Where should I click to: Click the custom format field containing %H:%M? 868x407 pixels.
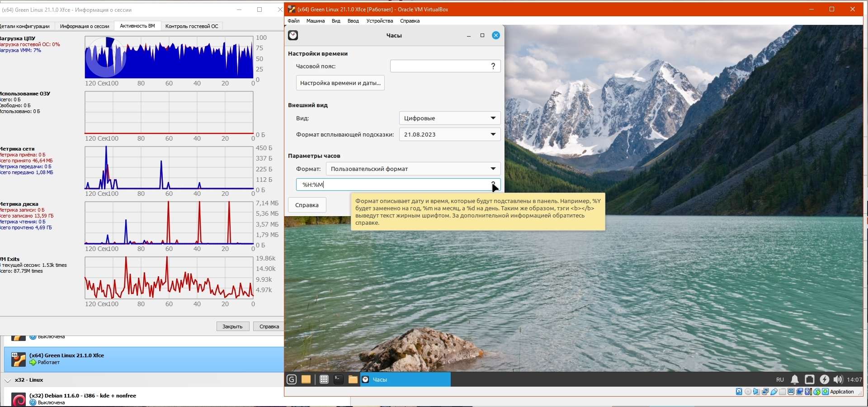[x=398, y=185]
